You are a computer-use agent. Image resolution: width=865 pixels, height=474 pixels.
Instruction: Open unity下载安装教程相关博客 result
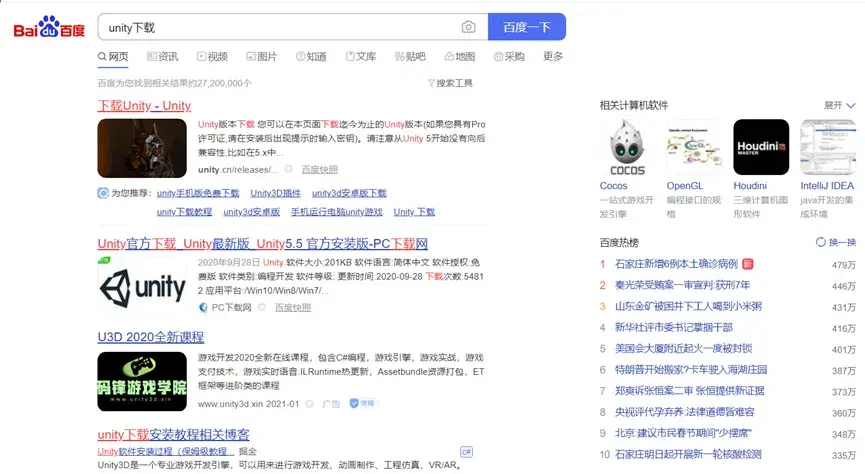[x=173, y=434]
